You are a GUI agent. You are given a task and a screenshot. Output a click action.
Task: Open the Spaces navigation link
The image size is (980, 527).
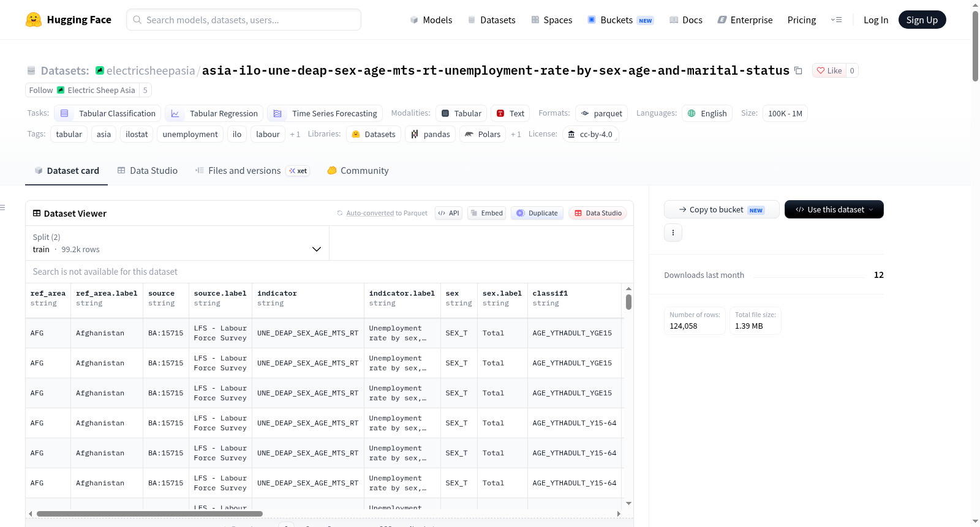(x=552, y=20)
